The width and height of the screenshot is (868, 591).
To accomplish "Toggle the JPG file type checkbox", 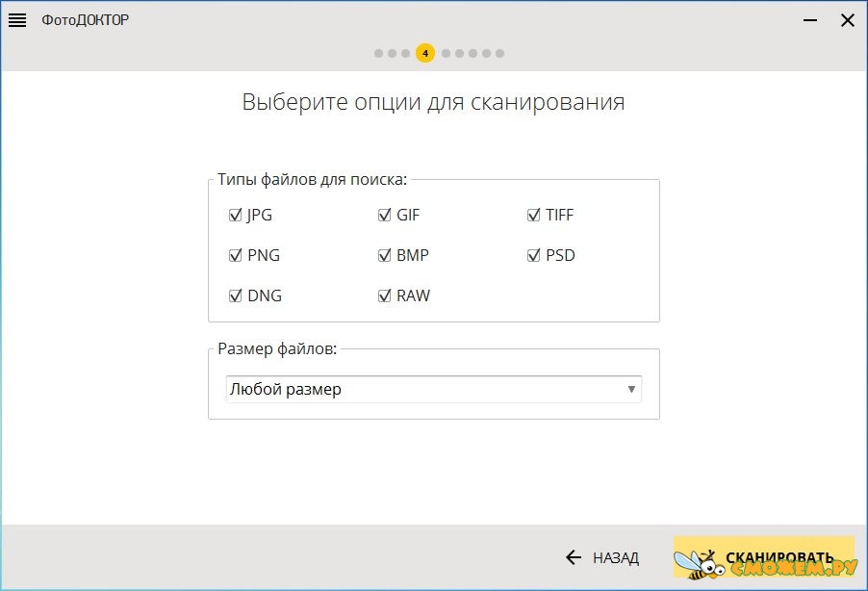I will point(235,215).
